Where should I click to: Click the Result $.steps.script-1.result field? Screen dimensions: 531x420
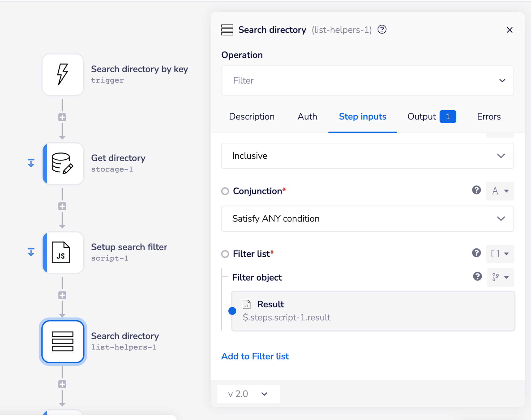373,311
